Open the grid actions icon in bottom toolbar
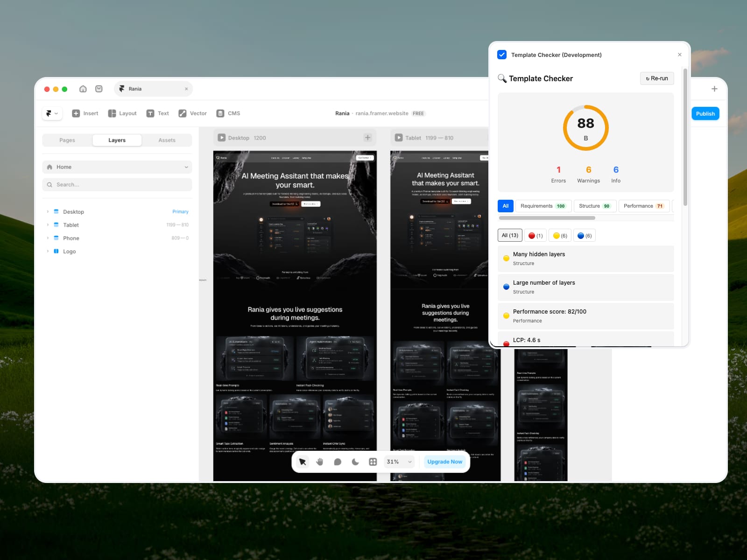 tap(373, 462)
